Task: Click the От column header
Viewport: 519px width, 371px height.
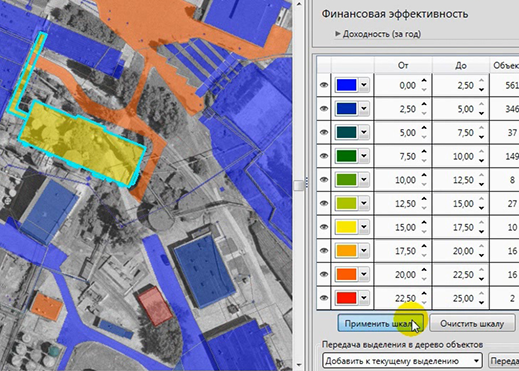Action: tap(403, 65)
